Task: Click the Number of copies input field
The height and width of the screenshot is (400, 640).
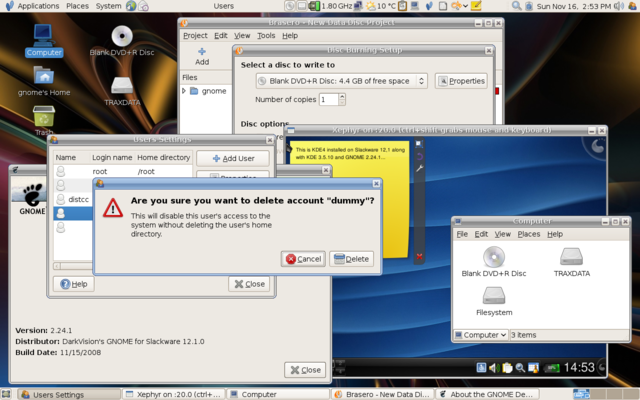Action: (x=329, y=99)
